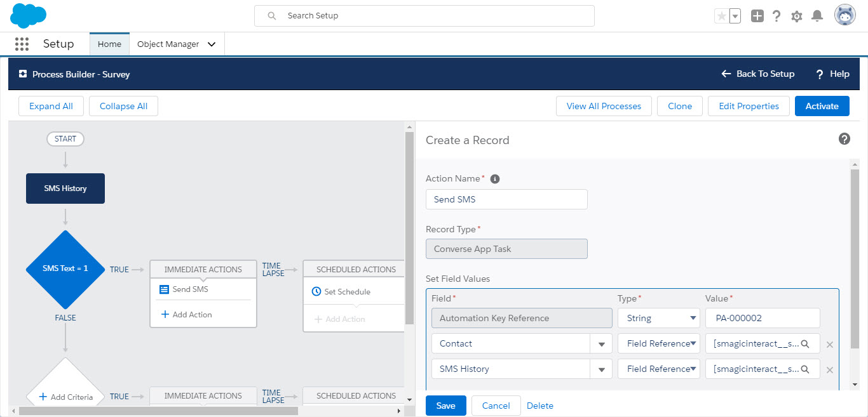
Task: Open the App Launcher grid icon
Action: (22, 44)
